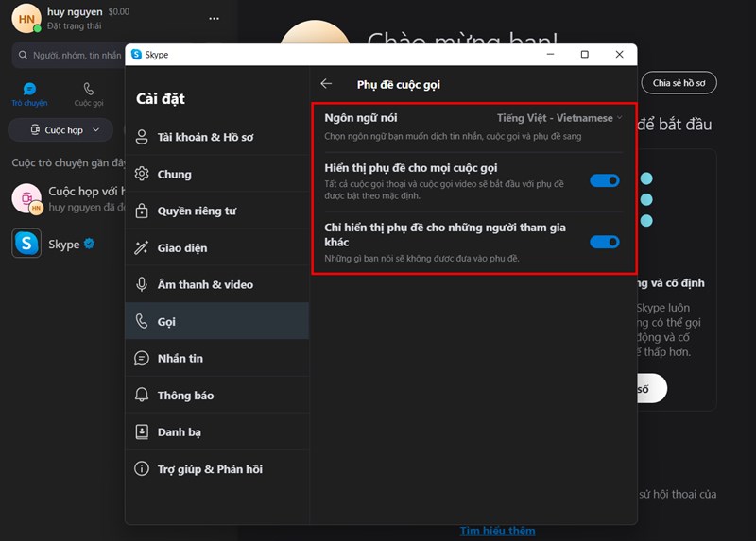Click the search field Người, nhóm, tin nhắn
Screen dimensions: 756x541
[x=68, y=56]
